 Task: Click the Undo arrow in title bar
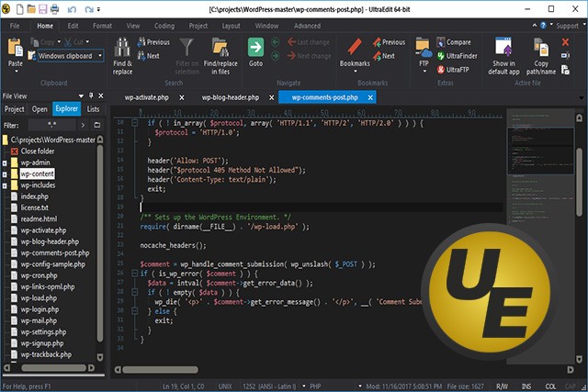[72, 9]
